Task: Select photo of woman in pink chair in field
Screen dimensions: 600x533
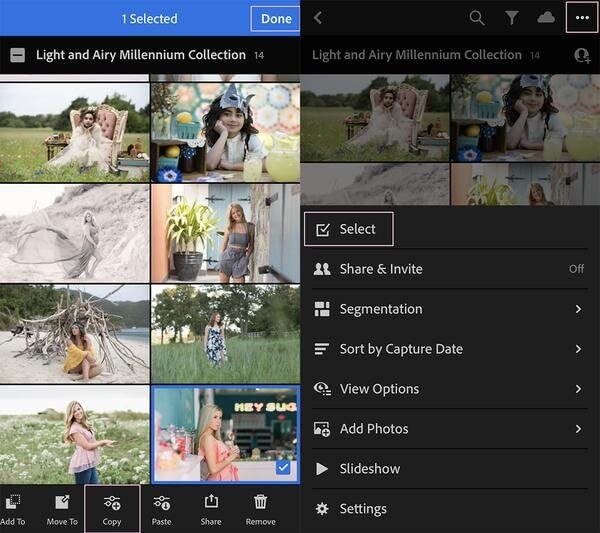Action: click(x=75, y=132)
